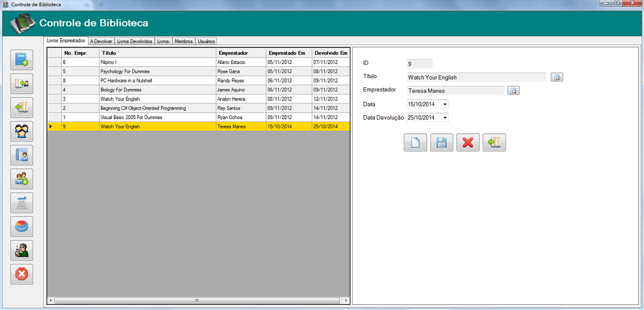This screenshot has width=644, height=310.
Task: Click the return book sidebar icon
Action: [x=22, y=107]
